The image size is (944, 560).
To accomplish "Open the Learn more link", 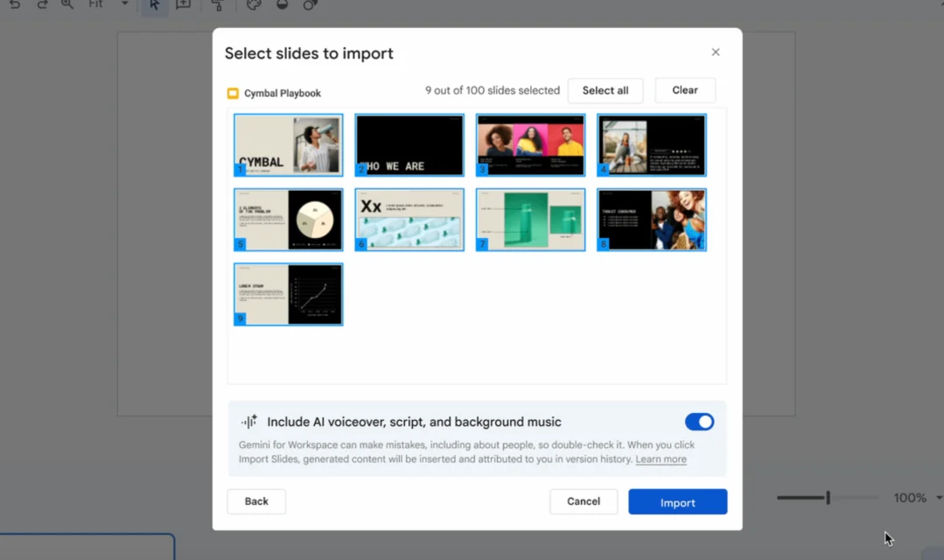I will (661, 459).
